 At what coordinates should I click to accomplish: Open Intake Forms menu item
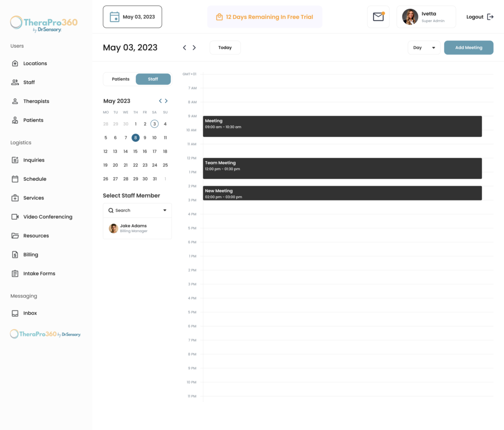39,274
